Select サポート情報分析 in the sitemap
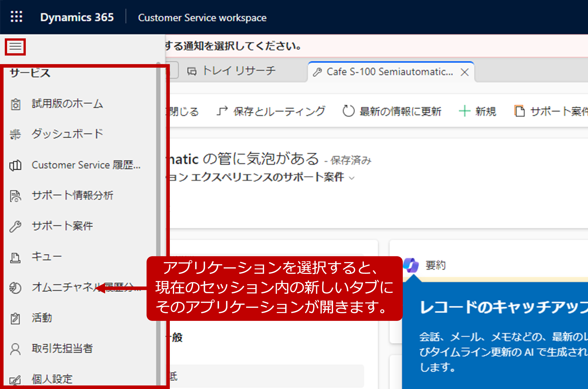 (72, 196)
